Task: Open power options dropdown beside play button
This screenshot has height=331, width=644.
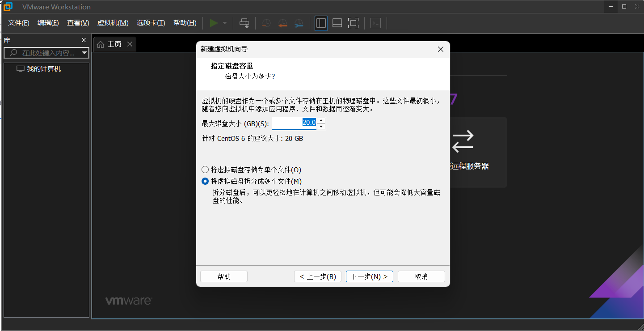Action: (225, 23)
